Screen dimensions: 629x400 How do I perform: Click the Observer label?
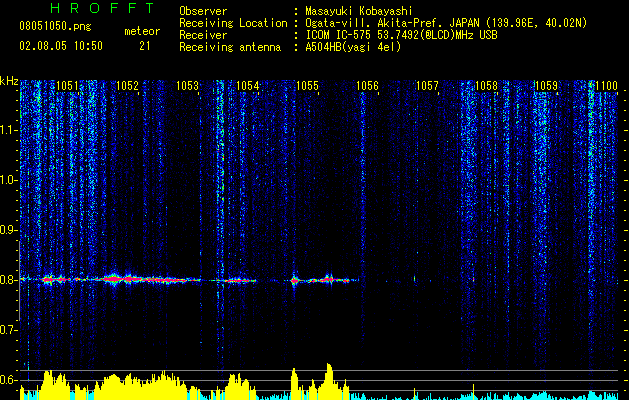click(x=203, y=11)
